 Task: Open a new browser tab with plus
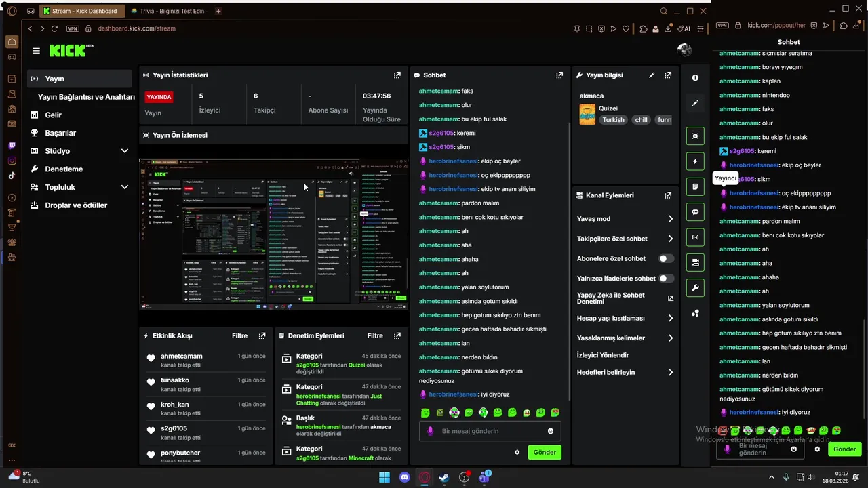click(x=218, y=11)
